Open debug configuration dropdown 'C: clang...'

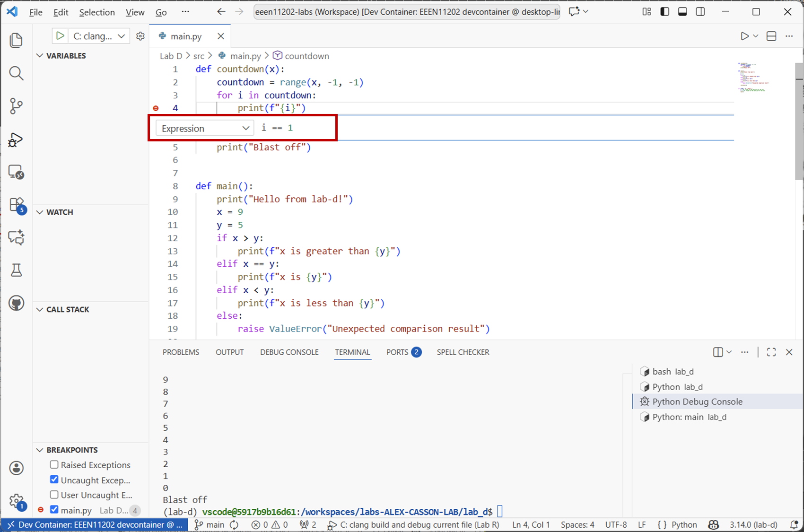tap(99, 36)
